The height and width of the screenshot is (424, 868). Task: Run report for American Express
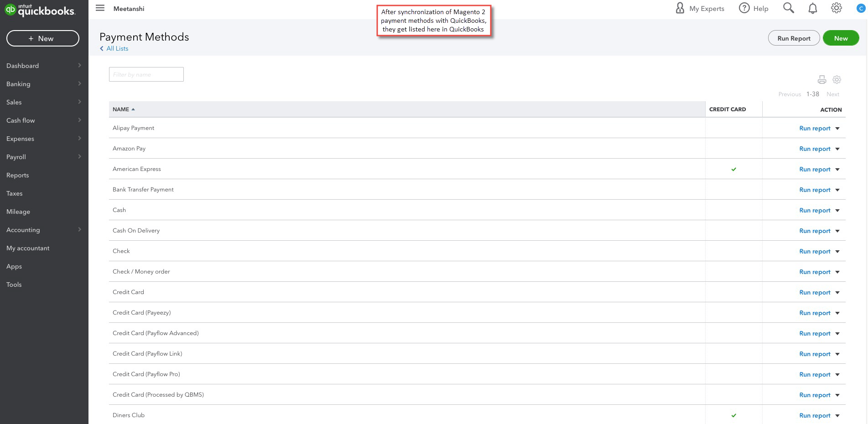coord(815,169)
